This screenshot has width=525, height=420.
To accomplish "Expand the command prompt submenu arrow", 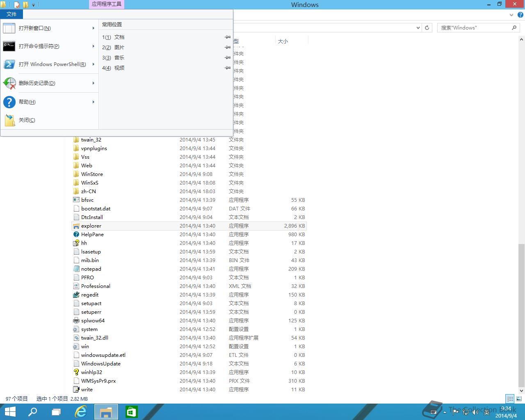I will [94, 46].
